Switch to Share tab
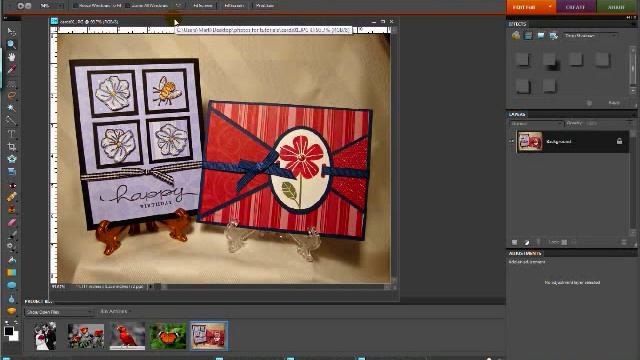The width and height of the screenshot is (640, 360). [616, 7]
